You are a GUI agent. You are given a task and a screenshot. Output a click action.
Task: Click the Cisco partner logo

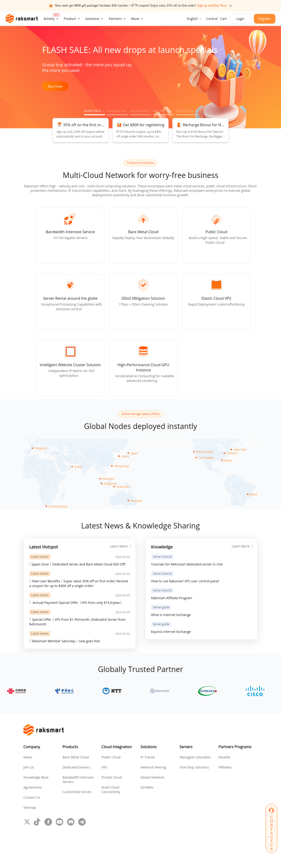(255, 691)
